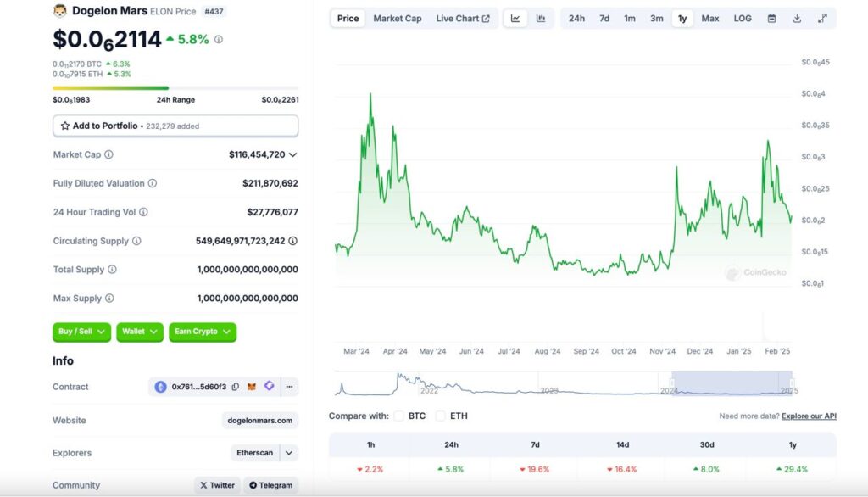Click the Telegram icon on Telegram button
868x497 pixels.
pos(253,485)
